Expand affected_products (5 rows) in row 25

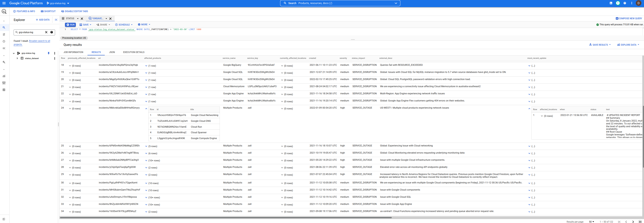(146, 146)
